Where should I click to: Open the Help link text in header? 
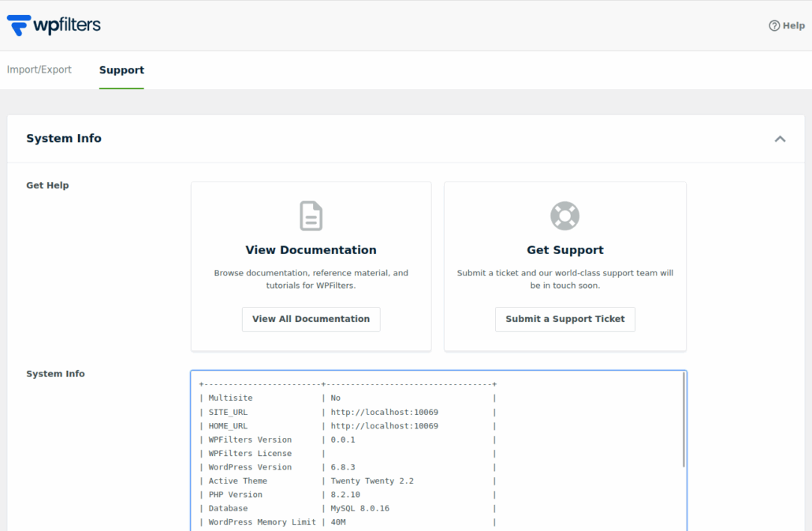click(x=793, y=26)
